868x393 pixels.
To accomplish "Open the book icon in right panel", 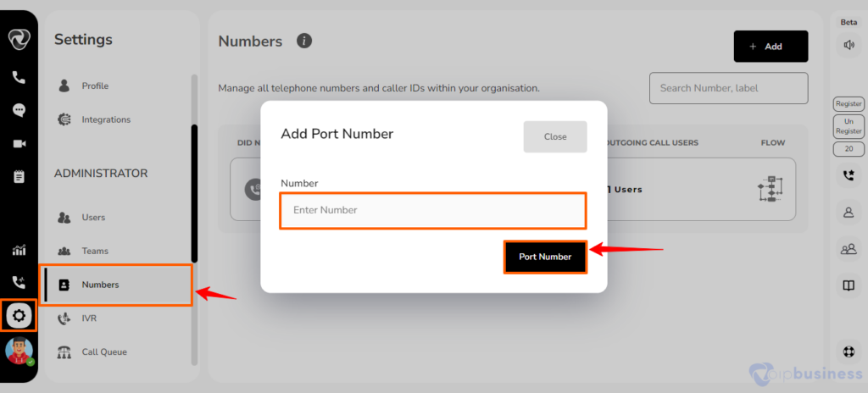I will click(849, 285).
